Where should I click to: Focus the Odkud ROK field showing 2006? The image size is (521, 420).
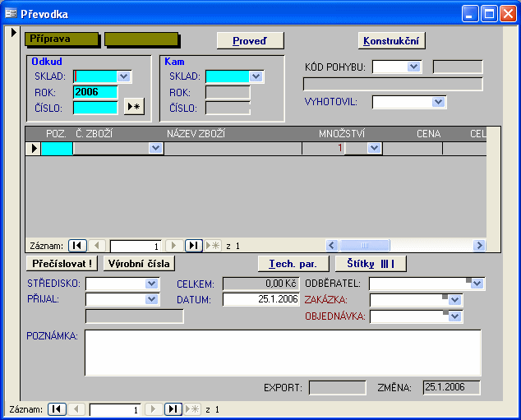(x=95, y=92)
